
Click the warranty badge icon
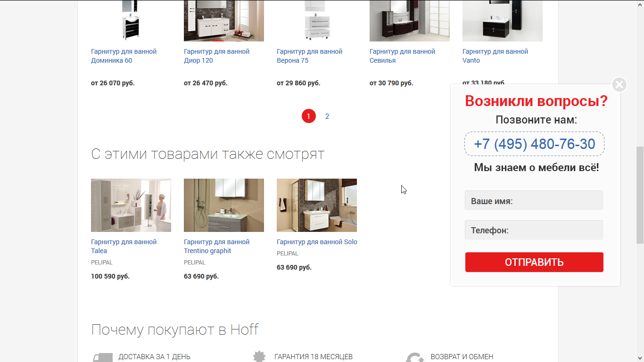tap(259, 357)
